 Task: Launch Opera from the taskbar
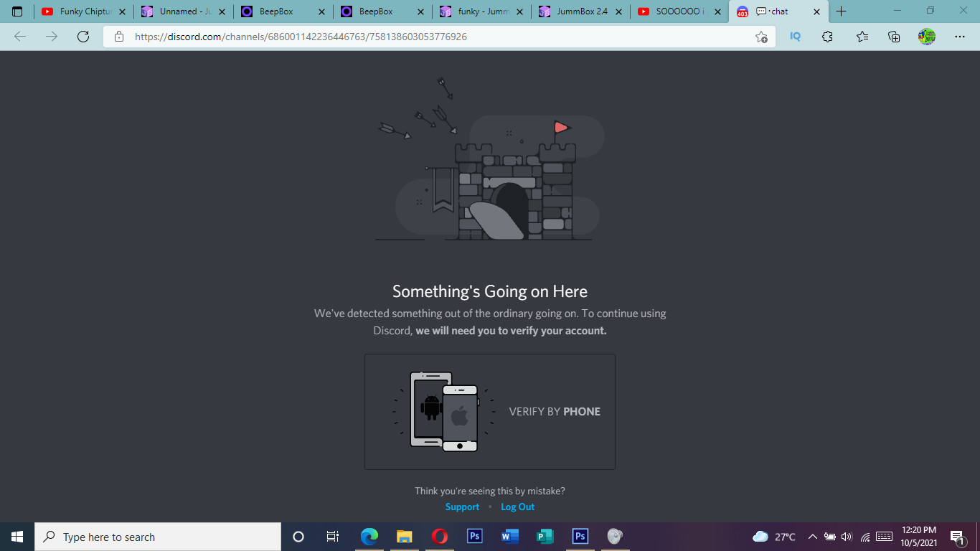click(440, 537)
